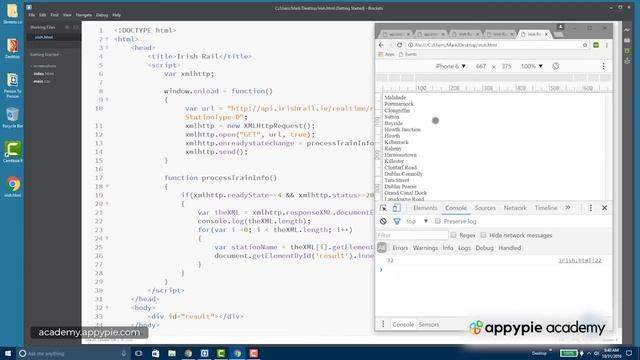Open the drawer three-dot menu at bottom
The height and width of the screenshot is (360, 640).
pyautogui.click(x=383, y=324)
